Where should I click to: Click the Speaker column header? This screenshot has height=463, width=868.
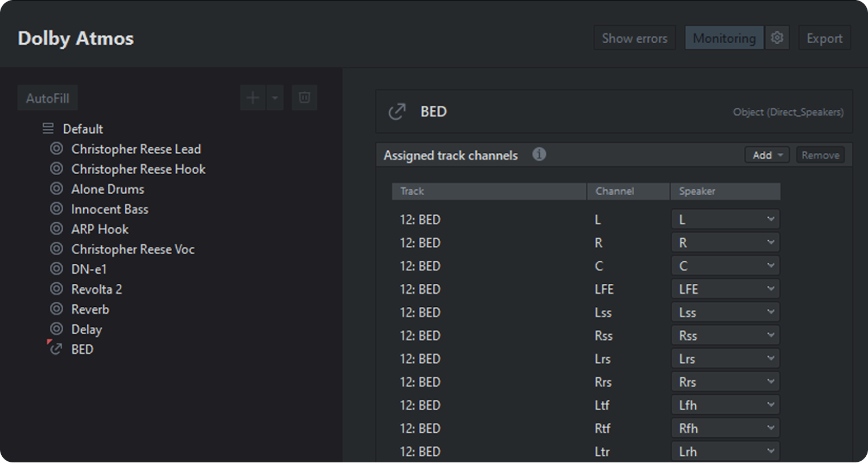click(725, 191)
